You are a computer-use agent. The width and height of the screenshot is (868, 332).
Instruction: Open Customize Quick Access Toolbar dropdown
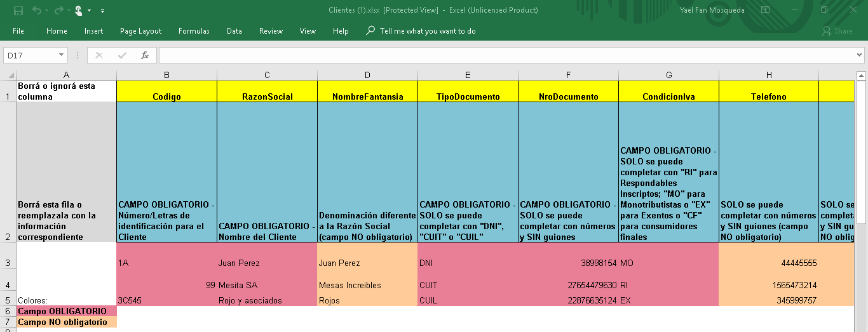coord(103,10)
